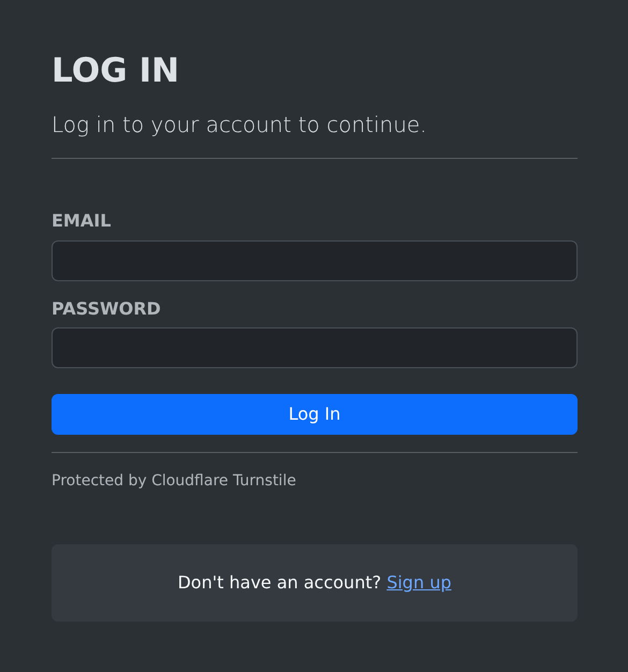Go to account registration via Sign up
This screenshot has height=672, width=628.
419,582
